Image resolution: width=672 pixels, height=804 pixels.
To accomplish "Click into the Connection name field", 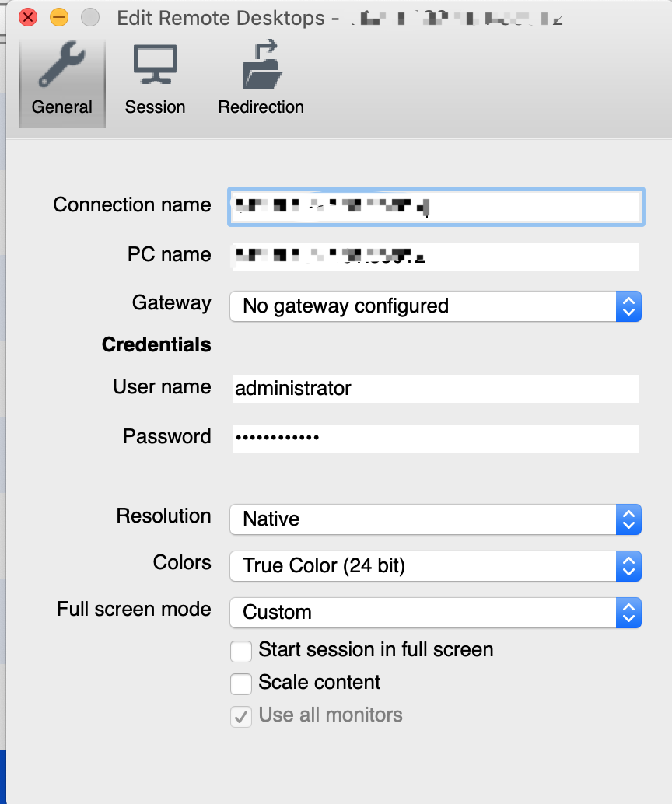I will (x=436, y=207).
